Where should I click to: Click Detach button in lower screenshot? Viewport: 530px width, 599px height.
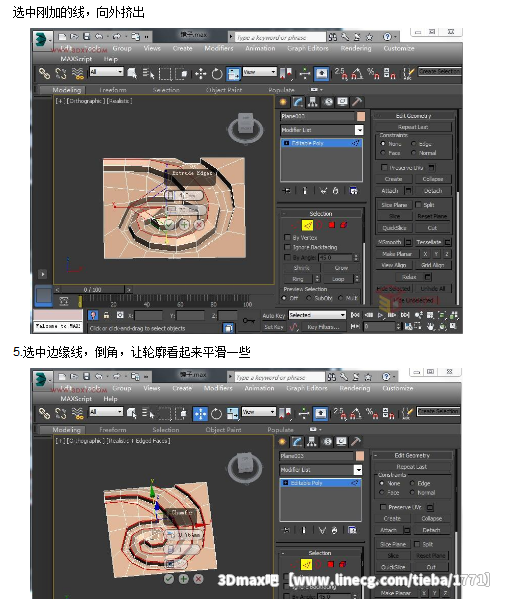[432, 530]
